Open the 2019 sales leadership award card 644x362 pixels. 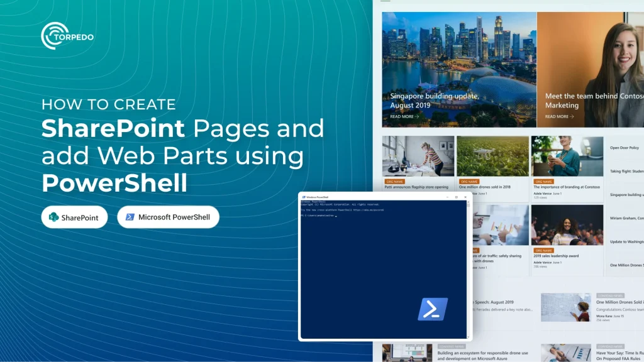pyautogui.click(x=567, y=239)
